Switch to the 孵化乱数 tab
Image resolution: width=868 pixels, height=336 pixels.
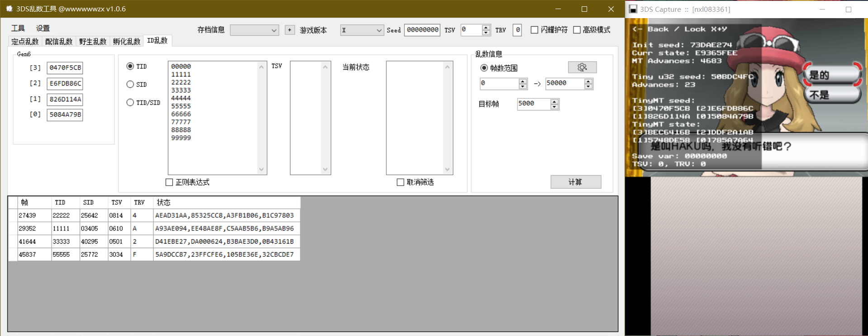pyautogui.click(x=127, y=42)
